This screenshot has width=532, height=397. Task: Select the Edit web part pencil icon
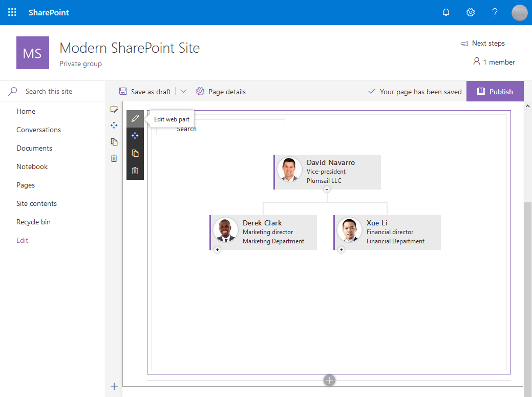[135, 118]
